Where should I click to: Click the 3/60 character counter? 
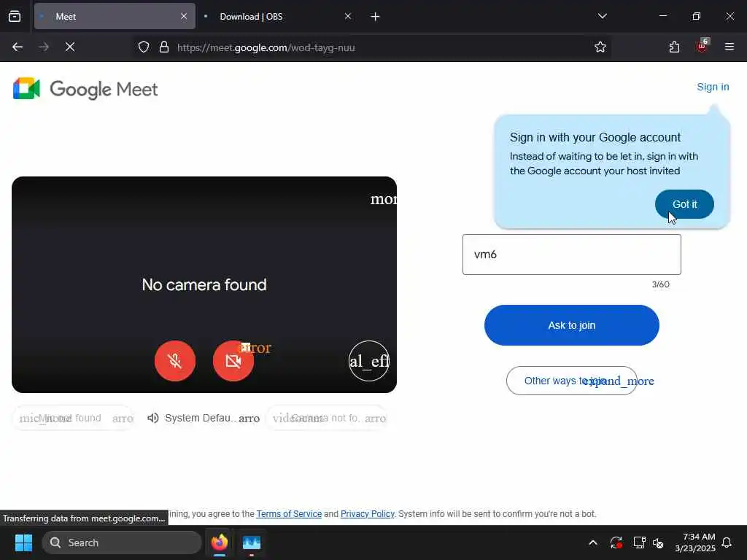pos(660,284)
